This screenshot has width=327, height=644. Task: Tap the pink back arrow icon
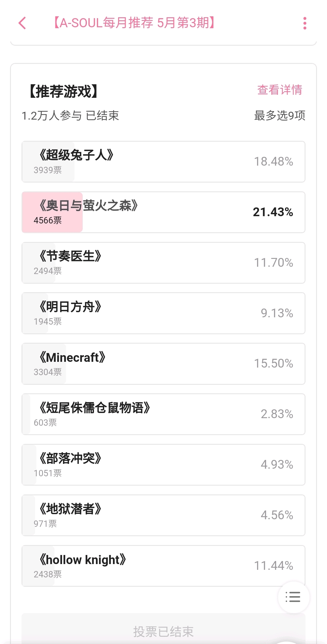22,23
